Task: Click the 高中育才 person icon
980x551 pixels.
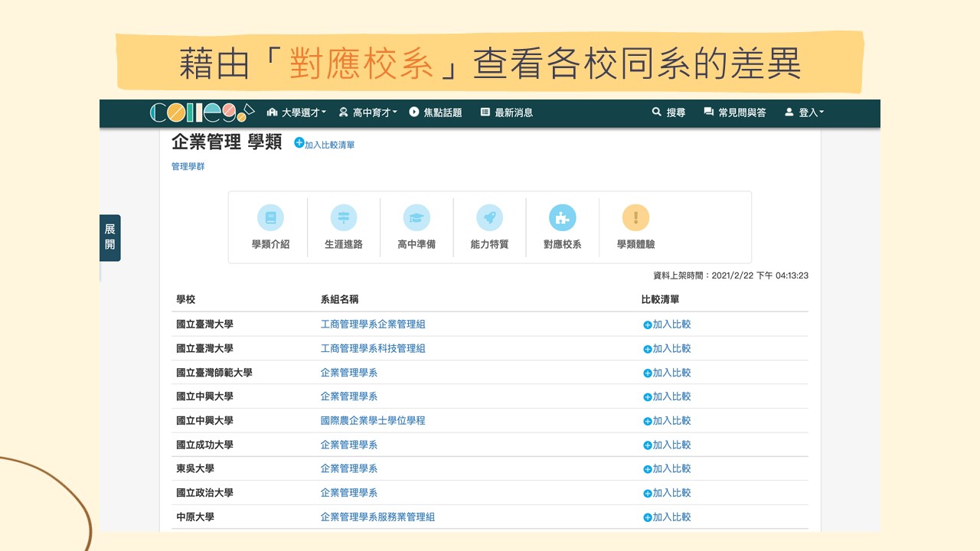Action: 344,112
